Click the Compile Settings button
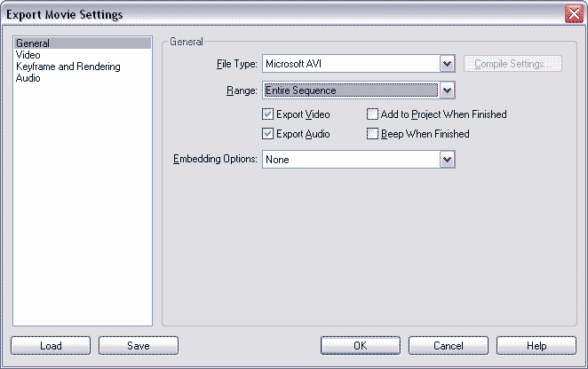This screenshot has width=588, height=369. point(513,64)
